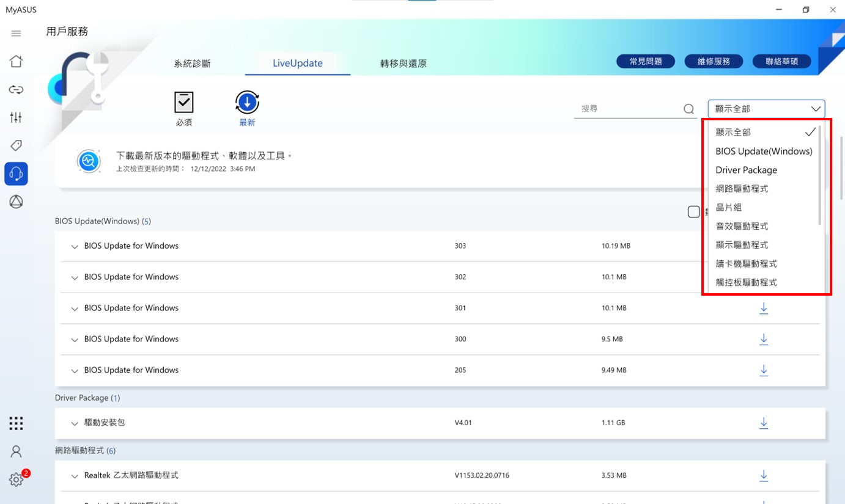Choose 觸控板驅動程式 in the filter list
This screenshot has width=845, height=504.
pyautogui.click(x=764, y=283)
